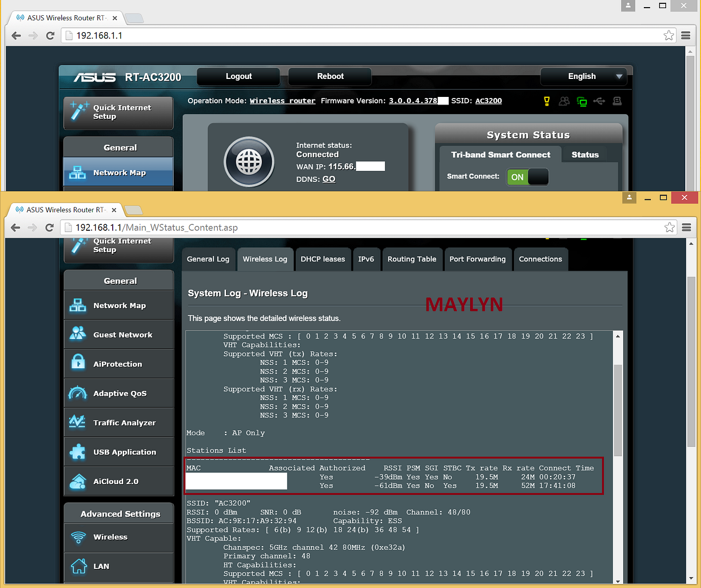Open hamburger menu in rear browser window
The width and height of the screenshot is (701, 588).
click(x=686, y=35)
